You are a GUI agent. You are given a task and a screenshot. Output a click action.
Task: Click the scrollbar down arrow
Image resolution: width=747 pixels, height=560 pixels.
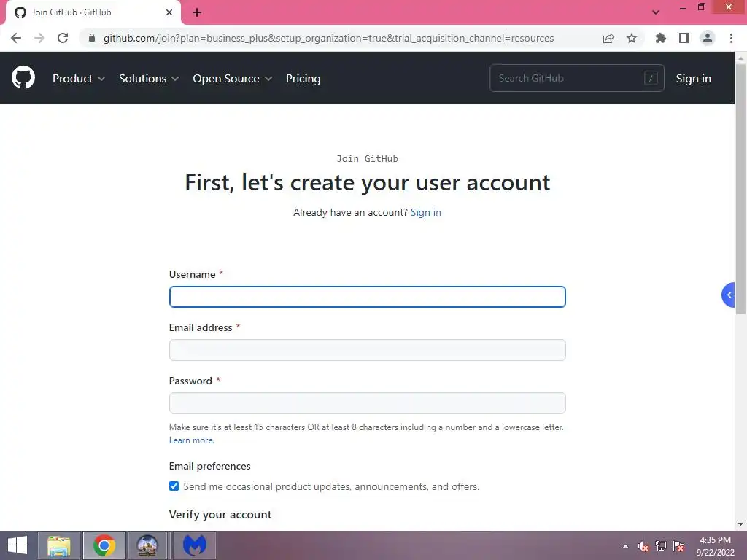pos(740,524)
